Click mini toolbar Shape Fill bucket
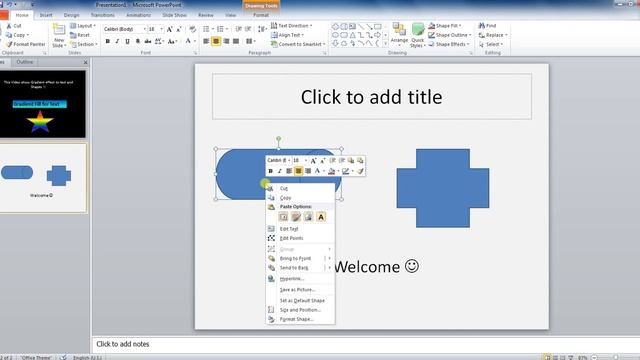 click(x=332, y=171)
